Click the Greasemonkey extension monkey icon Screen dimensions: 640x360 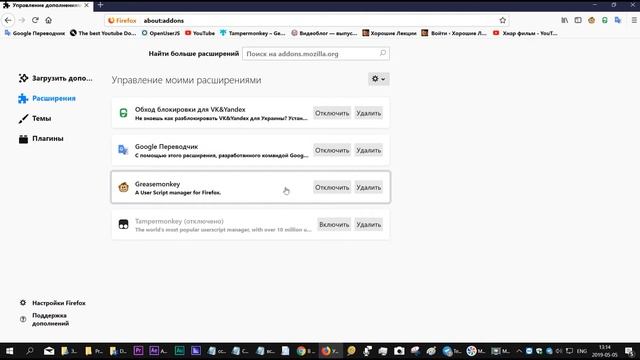point(123,187)
